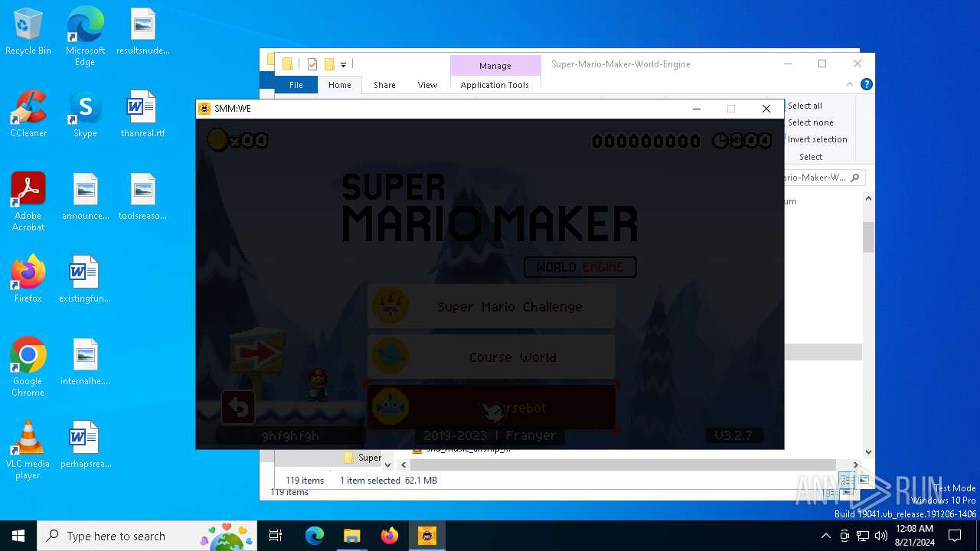This screenshot has width=980, height=551.
Task: Open the Coursebot menu entry
Action: 492,407
